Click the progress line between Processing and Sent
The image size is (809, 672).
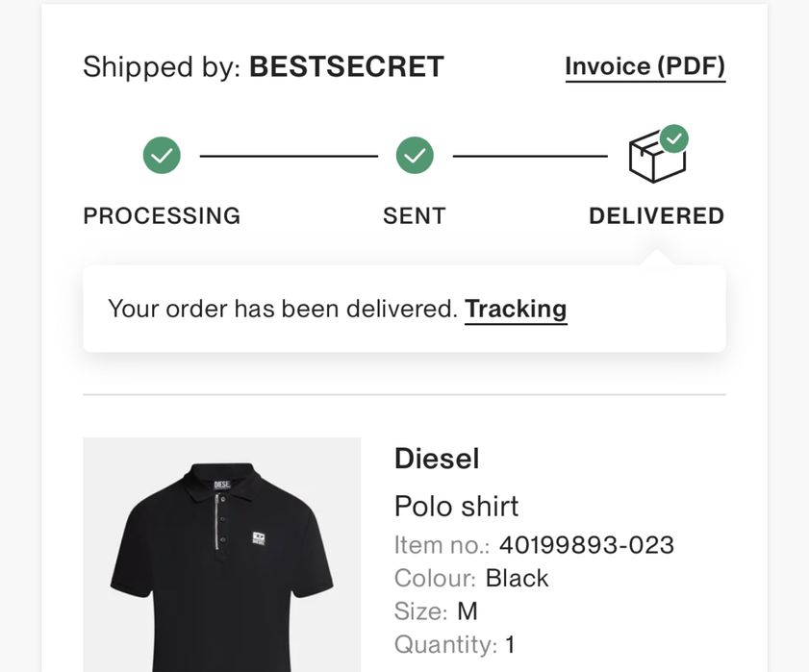[x=289, y=156]
